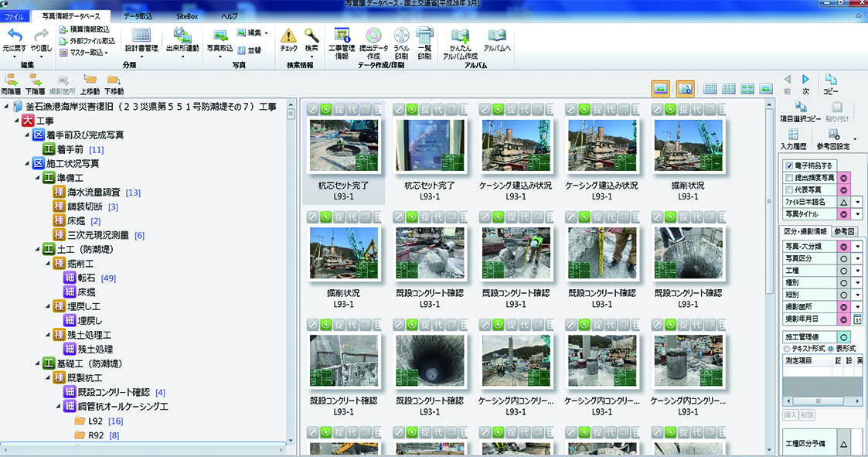Viewport: 868px width, 457px height.
Task: Click the 下移動 move-down folder icon
Action: (114, 80)
